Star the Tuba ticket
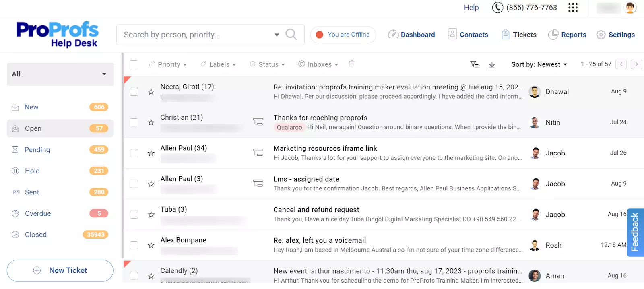This screenshot has width=644, height=289. click(151, 215)
